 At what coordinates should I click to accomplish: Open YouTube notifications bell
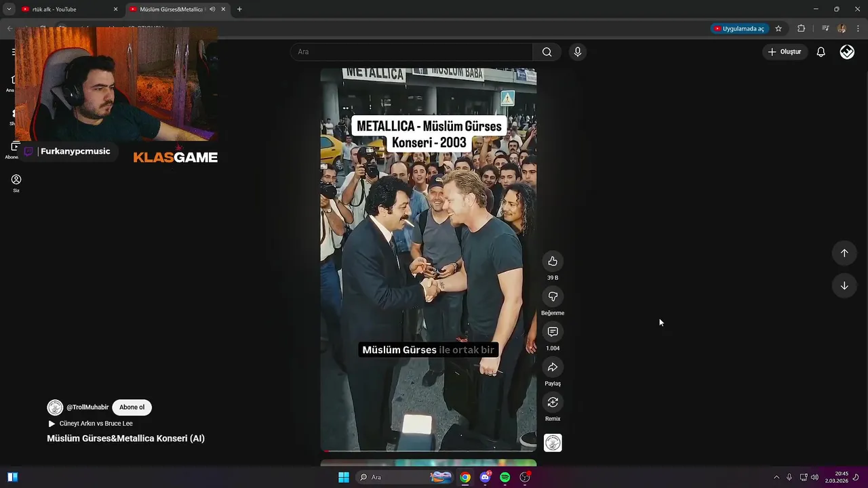tap(821, 52)
